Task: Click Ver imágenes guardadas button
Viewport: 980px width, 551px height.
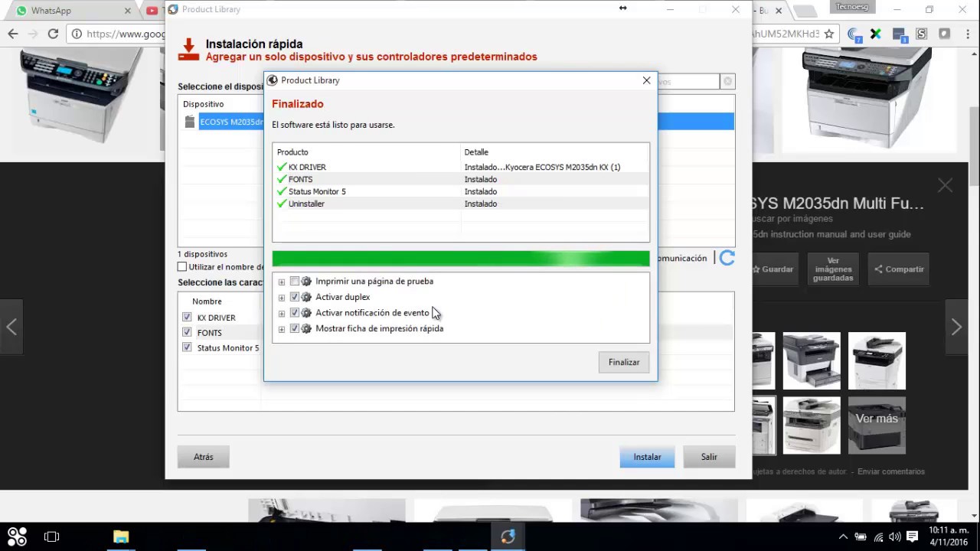Action: coord(833,269)
